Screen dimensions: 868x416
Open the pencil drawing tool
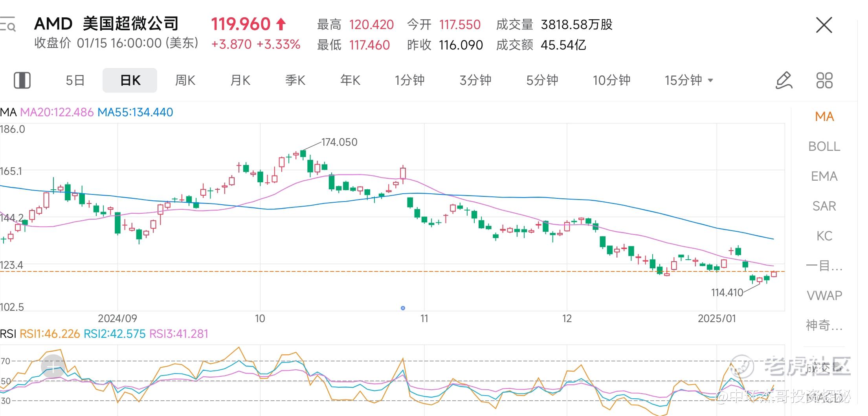coord(784,80)
